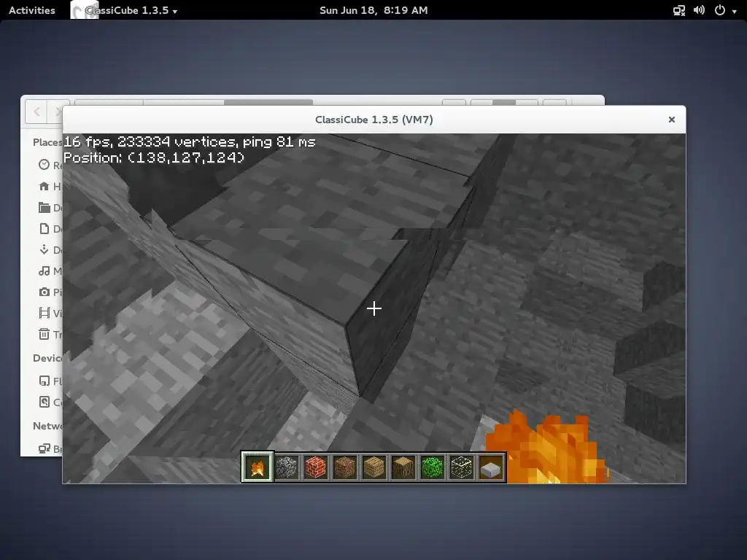Select the fire block in the hotbar
This screenshot has width=747, height=560.
(258, 467)
